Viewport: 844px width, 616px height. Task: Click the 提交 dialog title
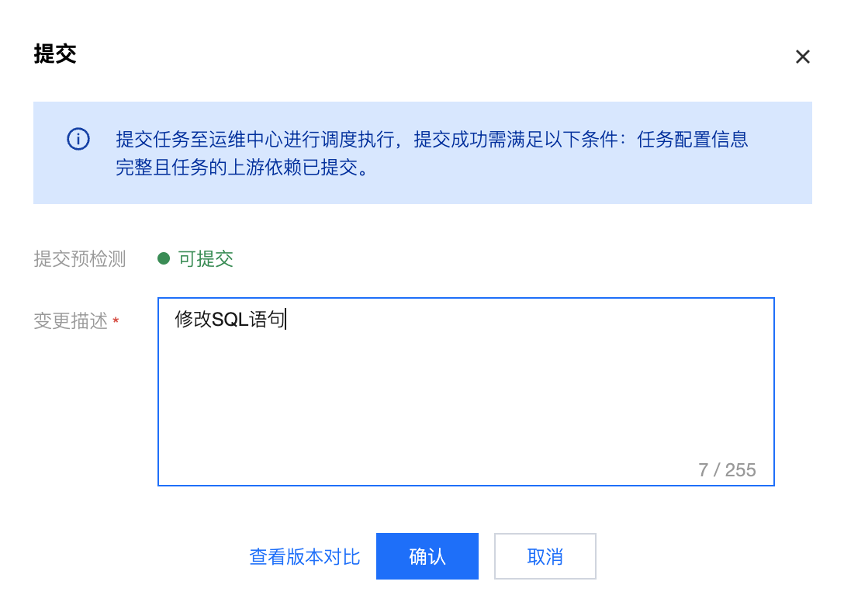click(55, 54)
